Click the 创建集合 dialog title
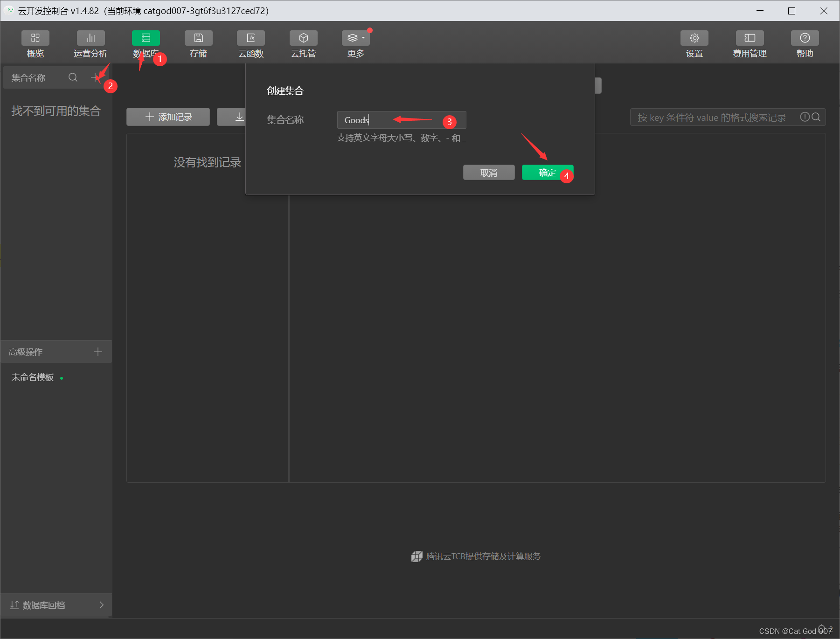Viewport: 840px width, 639px height. pos(285,91)
